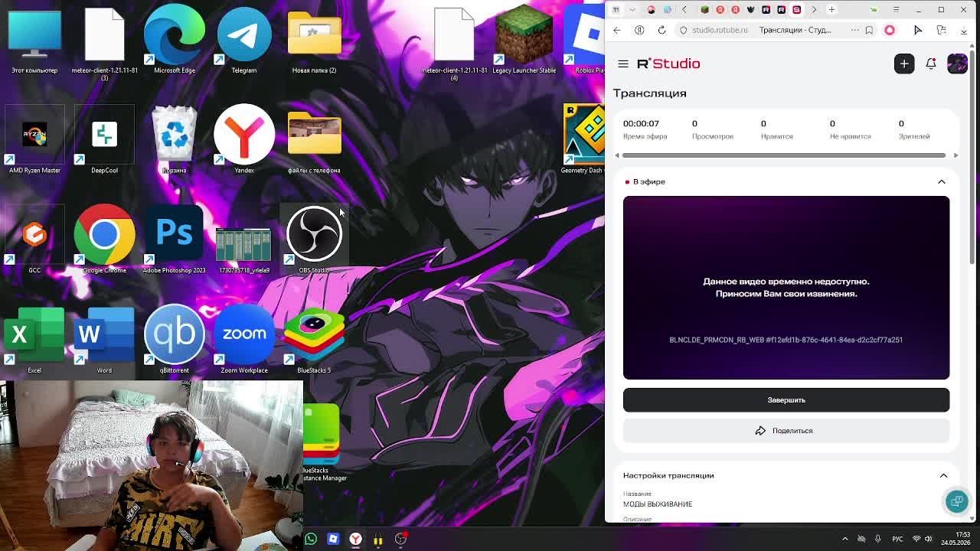
Task: Open the browser main menu lines icon
Action: [x=896, y=10]
